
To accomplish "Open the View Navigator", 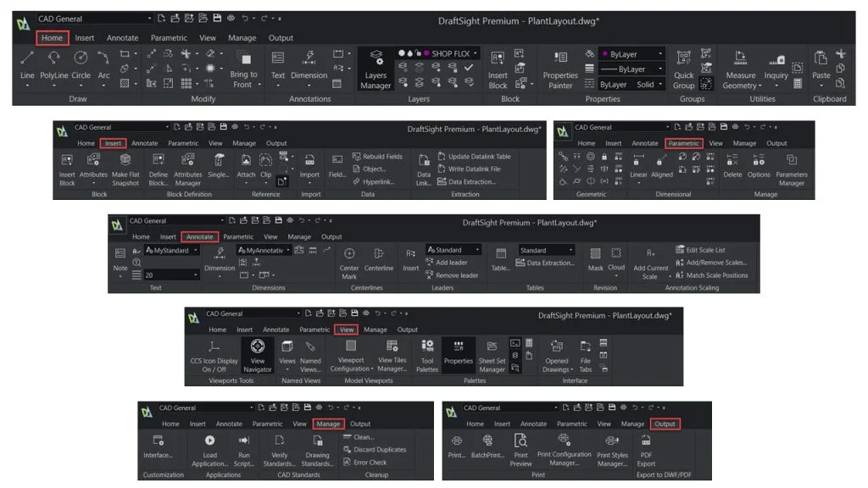I will [x=258, y=352].
